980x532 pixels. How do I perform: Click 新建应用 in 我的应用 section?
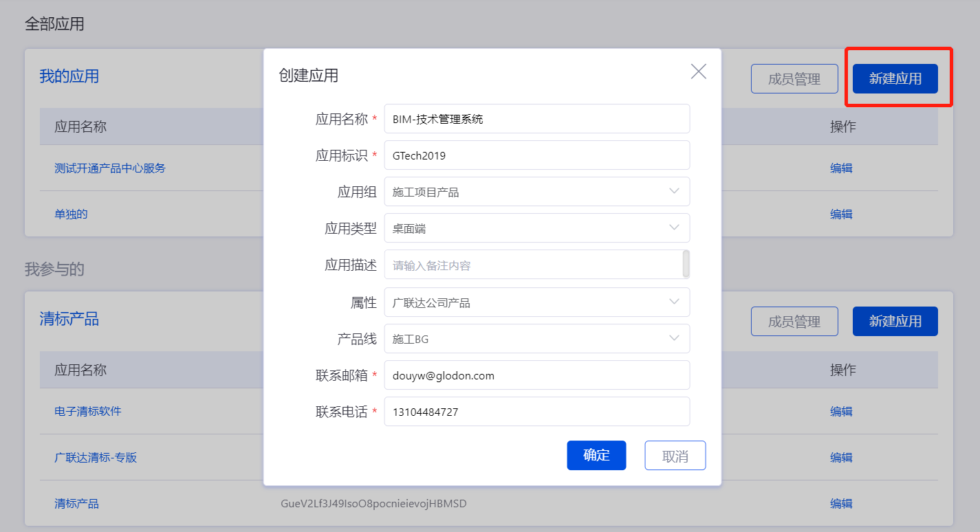pyautogui.click(x=895, y=79)
